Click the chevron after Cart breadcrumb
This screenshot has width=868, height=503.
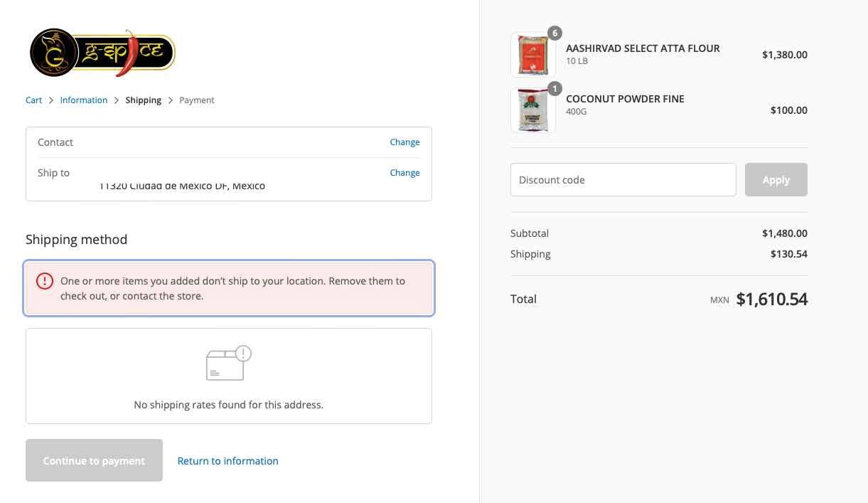[51, 100]
